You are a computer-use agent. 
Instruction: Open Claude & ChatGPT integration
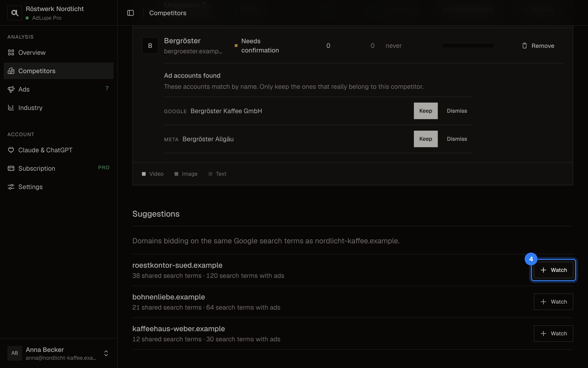click(x=59, y=150)
